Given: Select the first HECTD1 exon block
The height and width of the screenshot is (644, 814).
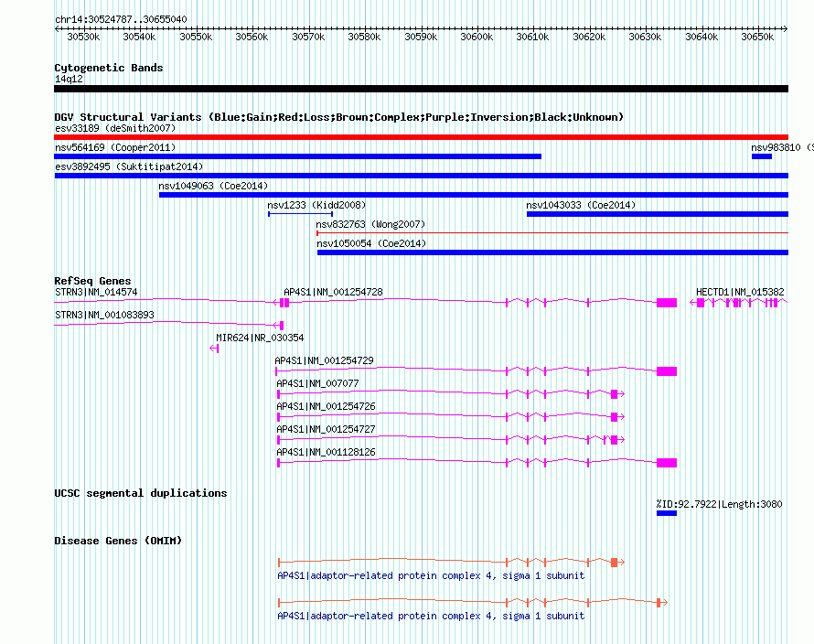Looking at the screenshot, I should 701,303.
